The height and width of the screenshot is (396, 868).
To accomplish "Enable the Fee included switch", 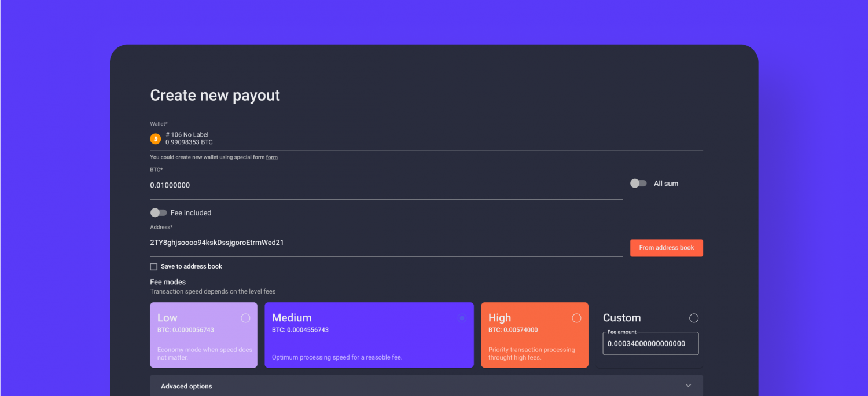I will 158,213.
